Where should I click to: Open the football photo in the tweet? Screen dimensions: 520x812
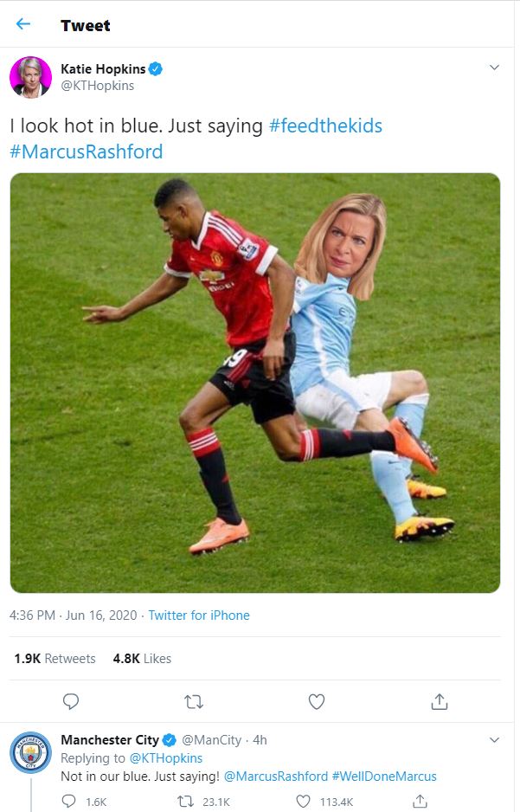(x=255, y=383)
